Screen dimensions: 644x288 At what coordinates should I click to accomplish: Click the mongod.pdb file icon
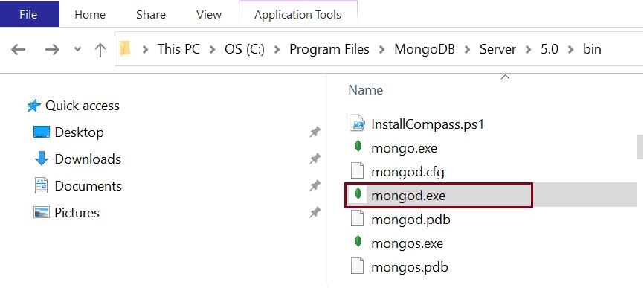(x=357, y=219)
